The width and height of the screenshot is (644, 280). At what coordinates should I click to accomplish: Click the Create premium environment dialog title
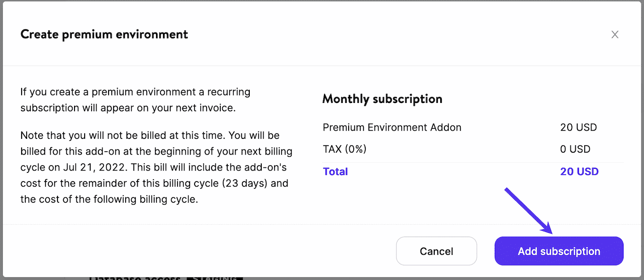click(103, 34)
